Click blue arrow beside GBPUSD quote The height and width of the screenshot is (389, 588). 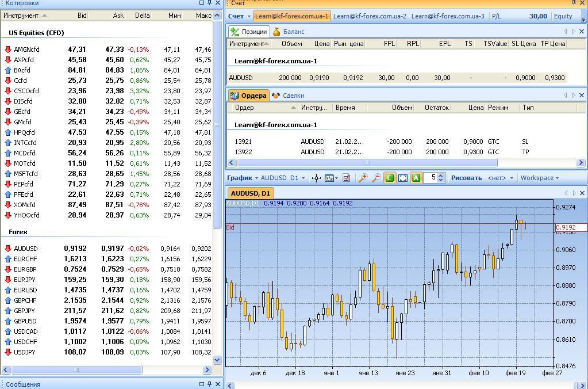click(x=8, y=321)
